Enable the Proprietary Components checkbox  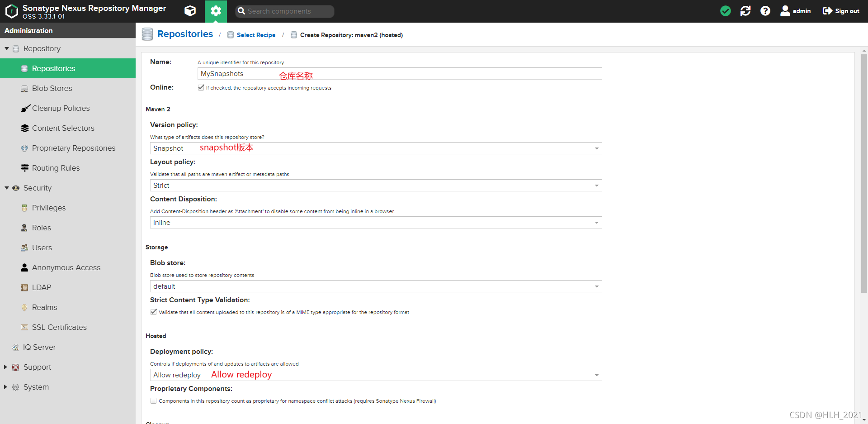153,400
